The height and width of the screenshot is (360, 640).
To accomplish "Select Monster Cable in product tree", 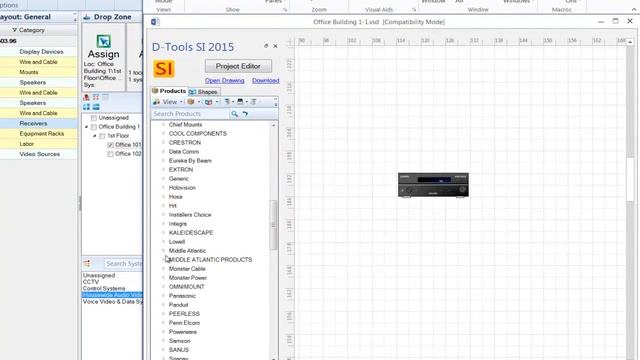I will pyautogui.click(x=187, y=269).
